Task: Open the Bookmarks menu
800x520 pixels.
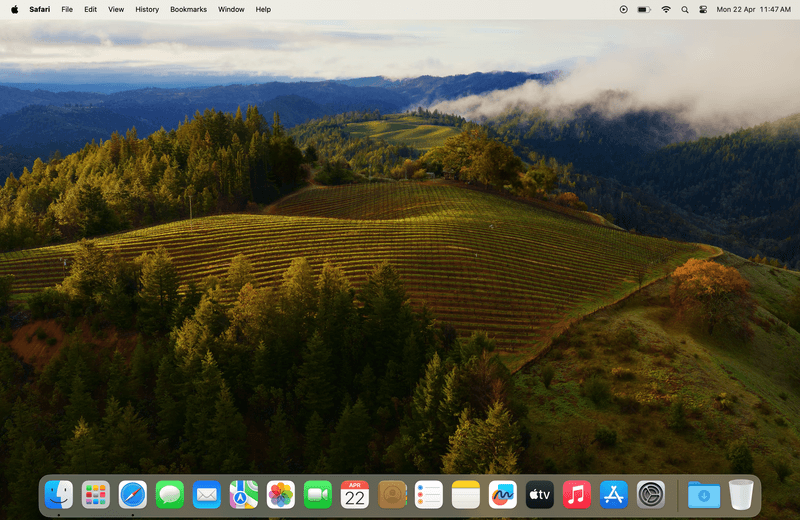Action: (188, 9)
